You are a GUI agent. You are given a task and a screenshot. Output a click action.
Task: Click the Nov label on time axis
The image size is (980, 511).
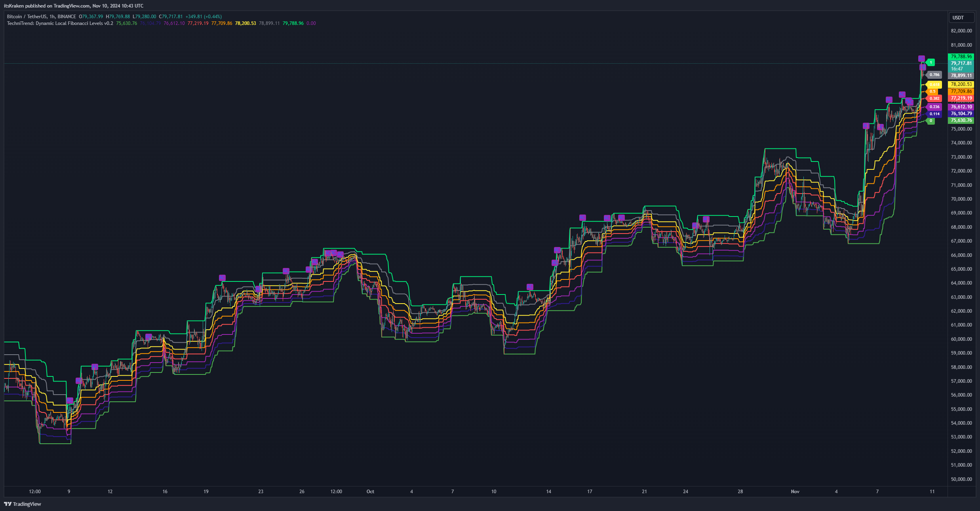click(x=795, y=492)
